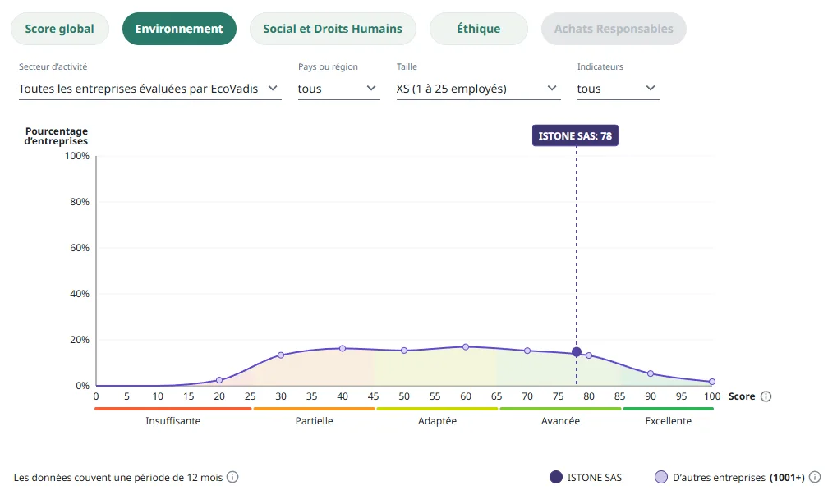Click the ISTONE SAS: 78 tooltip label
The width and height of the screenshot is (837, 504).
[x=575, y=135]
